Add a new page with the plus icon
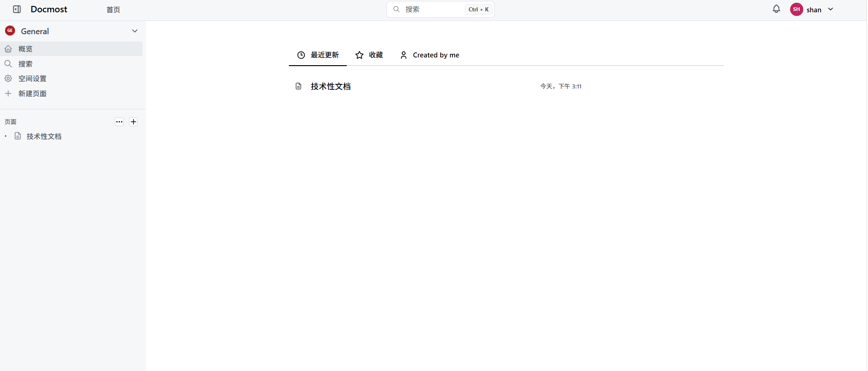This screenshot has width=868, height=371. click(134, 122)
